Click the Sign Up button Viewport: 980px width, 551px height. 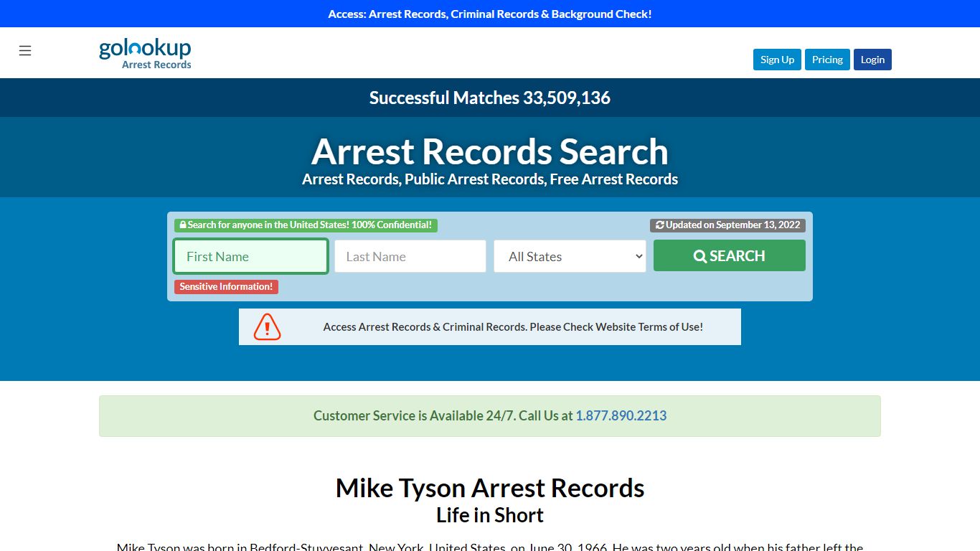[x=777, y=60]
